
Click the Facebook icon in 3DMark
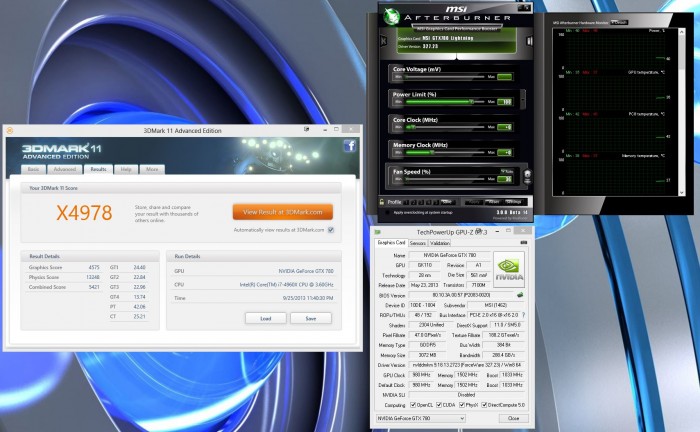[350, 146]
